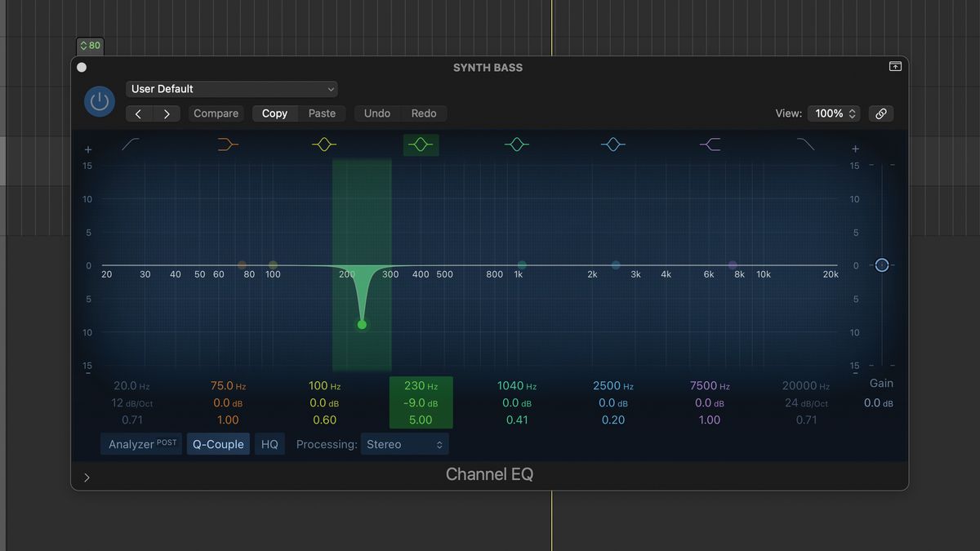Select the highlighted green 230 Hz band icon
980x551 pixels.
click(421, 144)
